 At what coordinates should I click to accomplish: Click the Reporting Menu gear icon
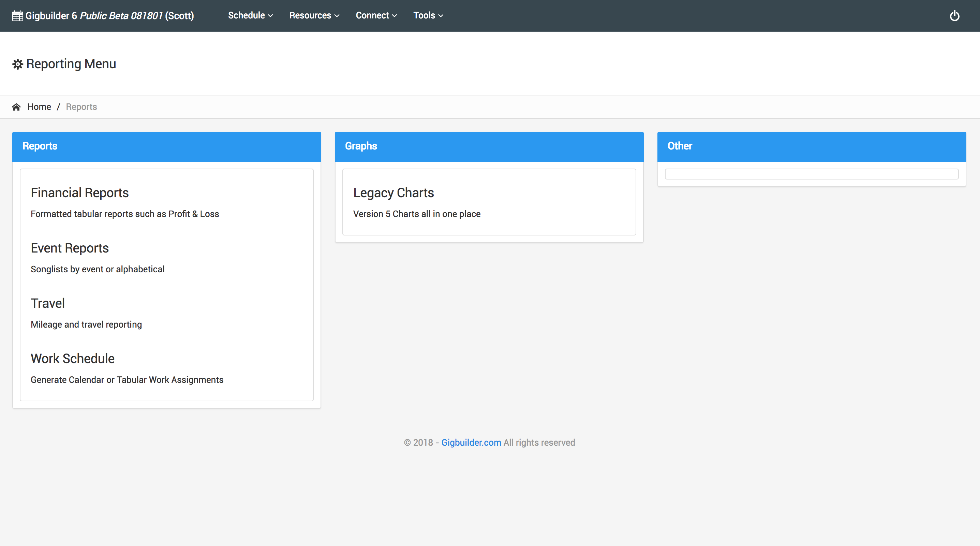click(17, 64)
